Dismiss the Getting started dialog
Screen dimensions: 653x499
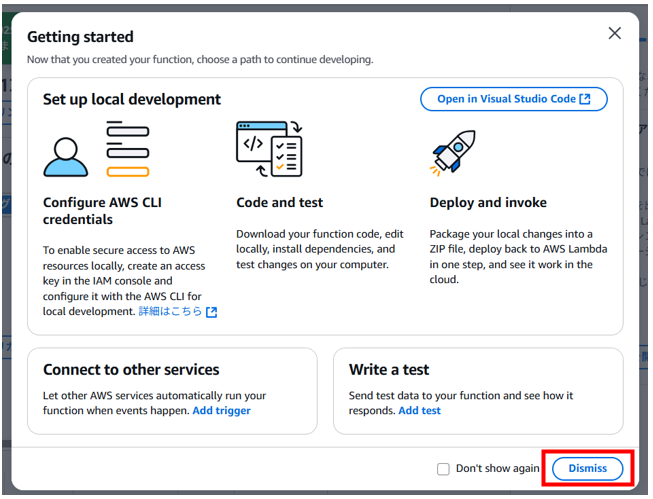[x=588, y=469]
